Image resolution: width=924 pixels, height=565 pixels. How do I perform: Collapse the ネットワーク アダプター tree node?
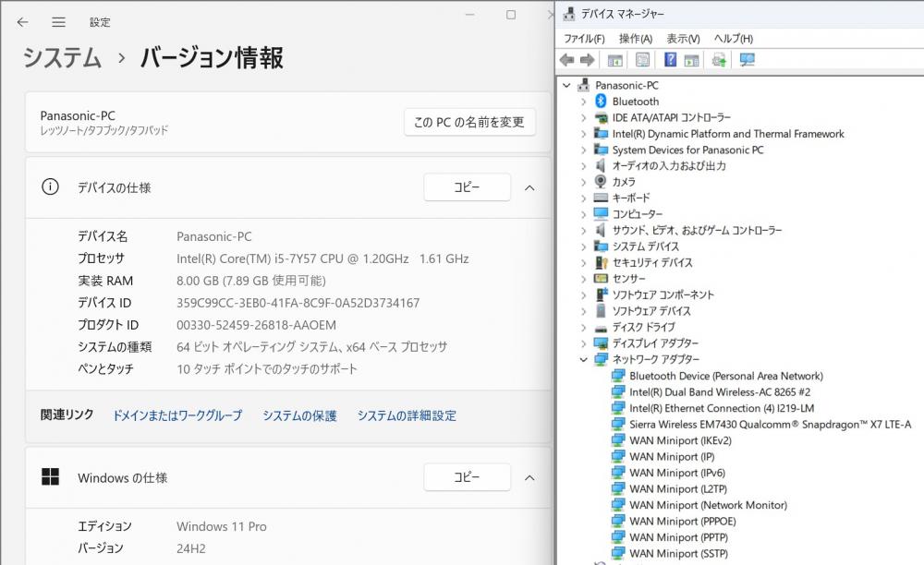(583, 359)
